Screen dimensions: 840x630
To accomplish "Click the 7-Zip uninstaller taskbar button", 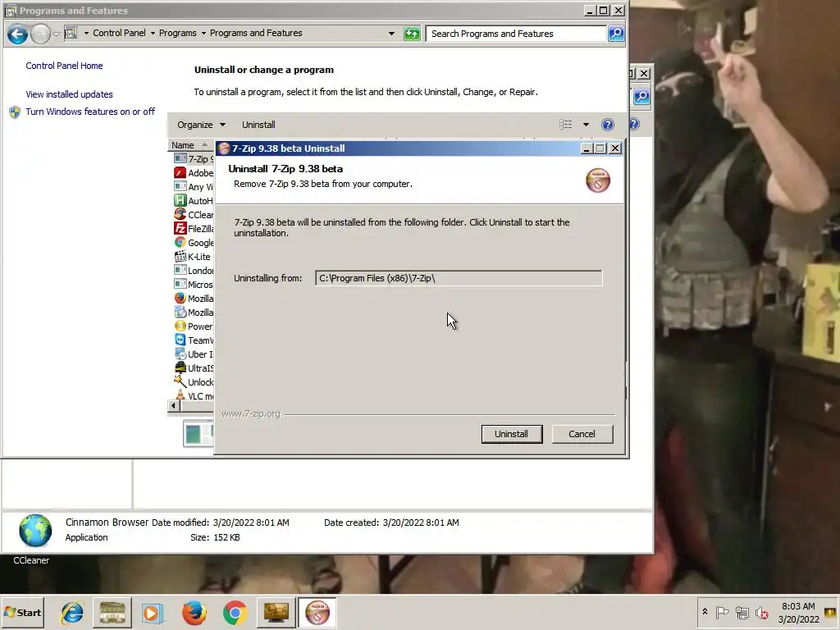I will click(x=317, y=612).
